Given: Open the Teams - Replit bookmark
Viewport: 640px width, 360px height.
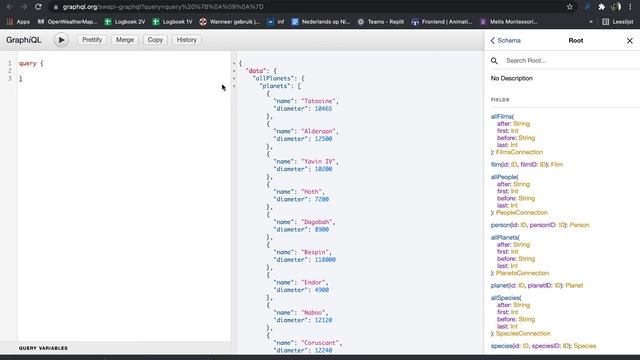Looking at the screenshot, I should pos(381,22).
